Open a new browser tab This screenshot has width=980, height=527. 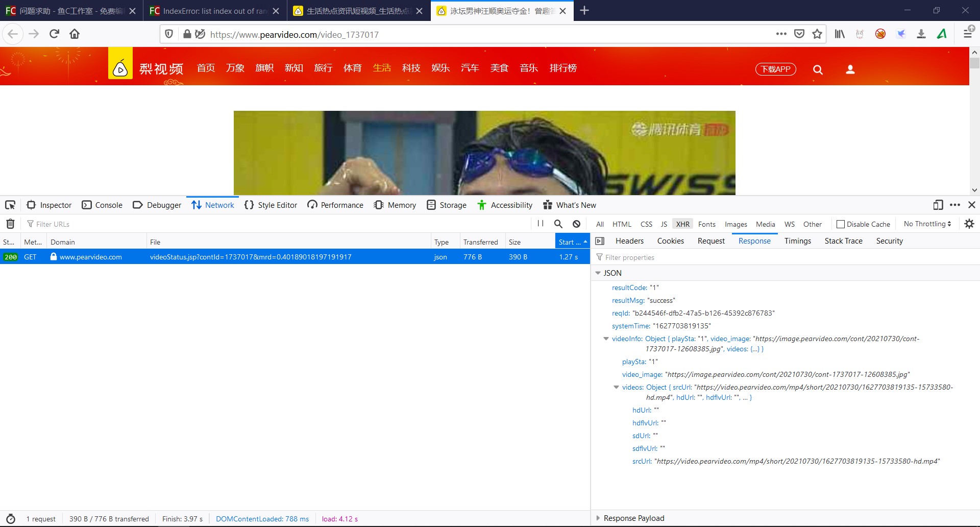click(x=584, y=10)
